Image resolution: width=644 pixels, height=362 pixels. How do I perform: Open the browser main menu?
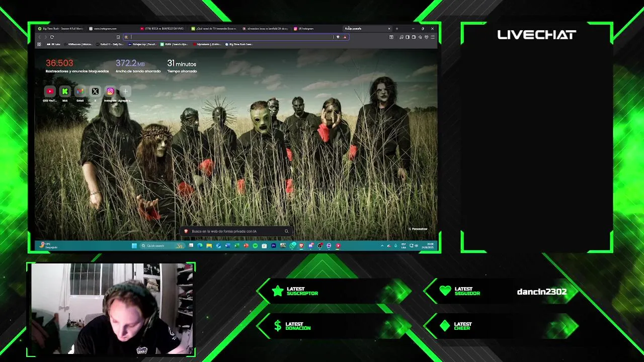(x=432, y=37)
